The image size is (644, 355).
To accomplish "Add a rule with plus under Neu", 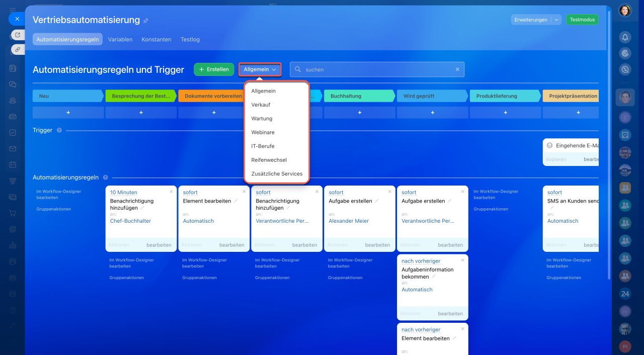I will (x=68, y=113).
